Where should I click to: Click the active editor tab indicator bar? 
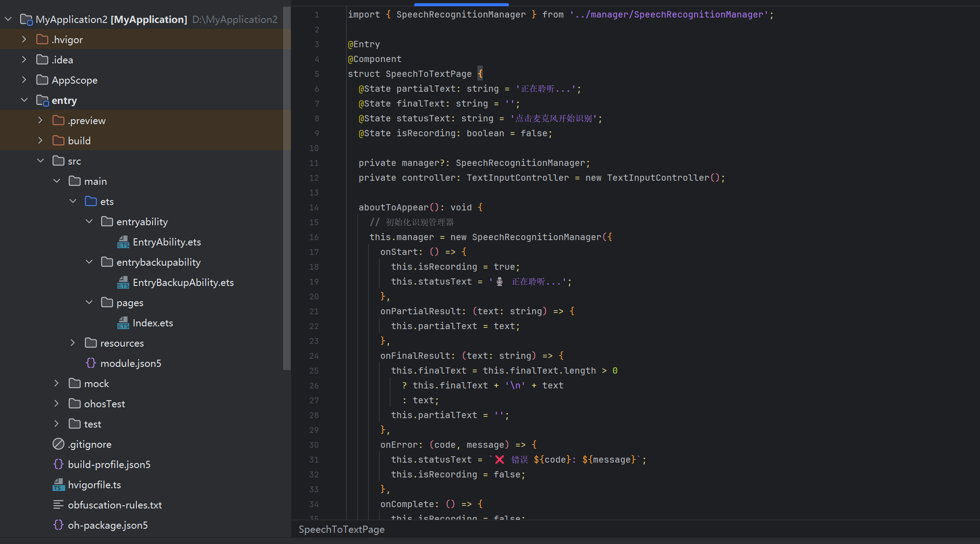tap(461, 4)
